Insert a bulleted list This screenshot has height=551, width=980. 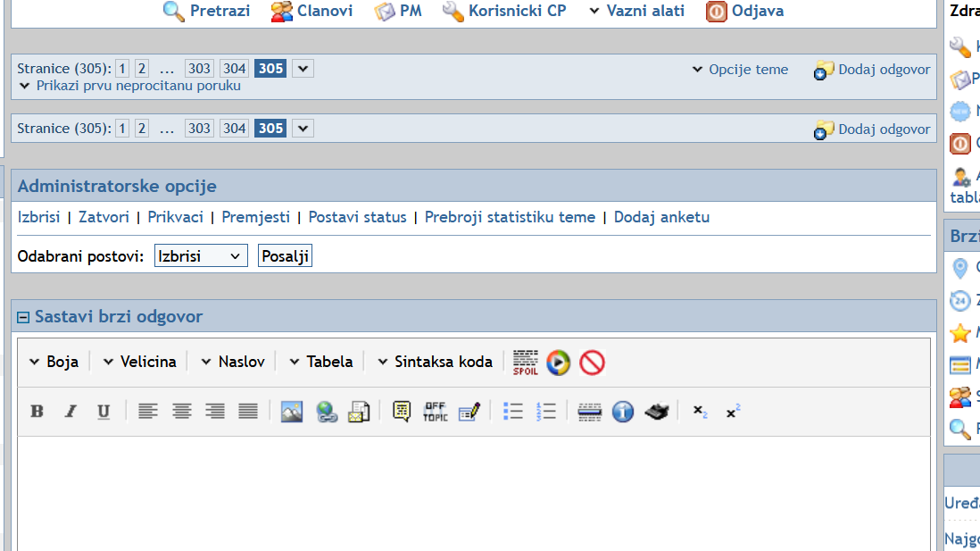pyautogui.click(x=513, y=412)
